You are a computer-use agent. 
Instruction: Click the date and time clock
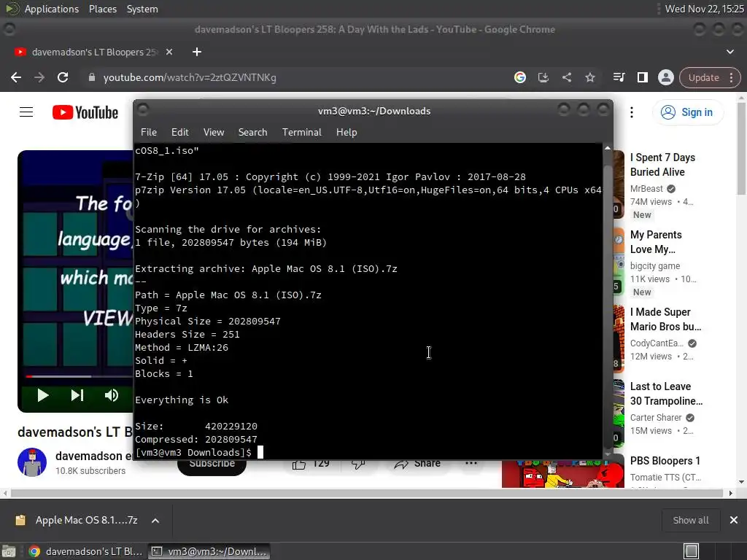pos(704,9)
